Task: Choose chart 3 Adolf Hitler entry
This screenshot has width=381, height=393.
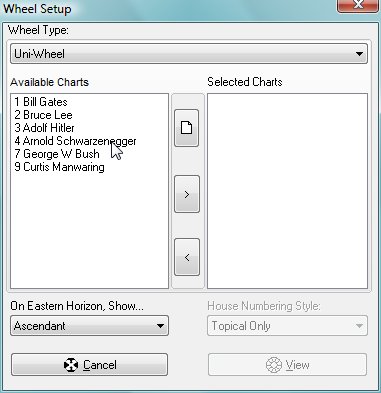Action: click(x=44, y=128)
